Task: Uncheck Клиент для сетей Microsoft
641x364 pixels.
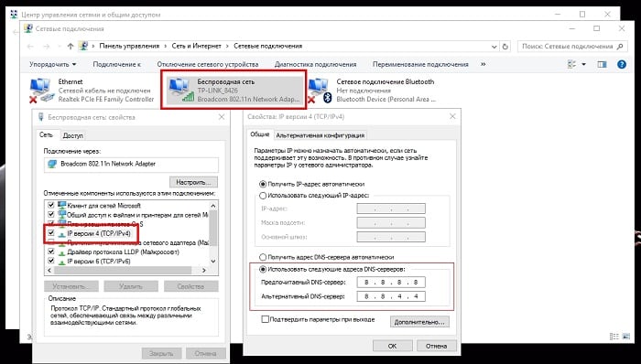Action: pyautogui.click(x=51, y=205)
